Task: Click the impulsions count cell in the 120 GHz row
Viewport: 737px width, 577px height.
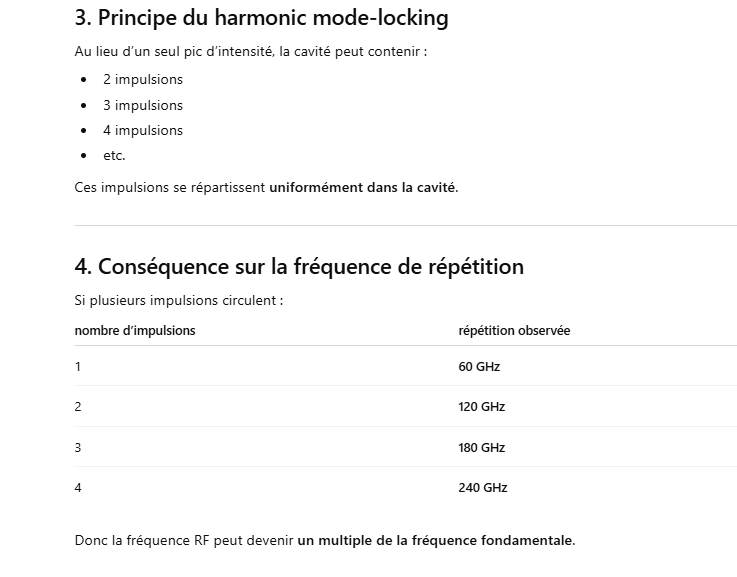Action: pyautogui.click(x=78, y=407)
